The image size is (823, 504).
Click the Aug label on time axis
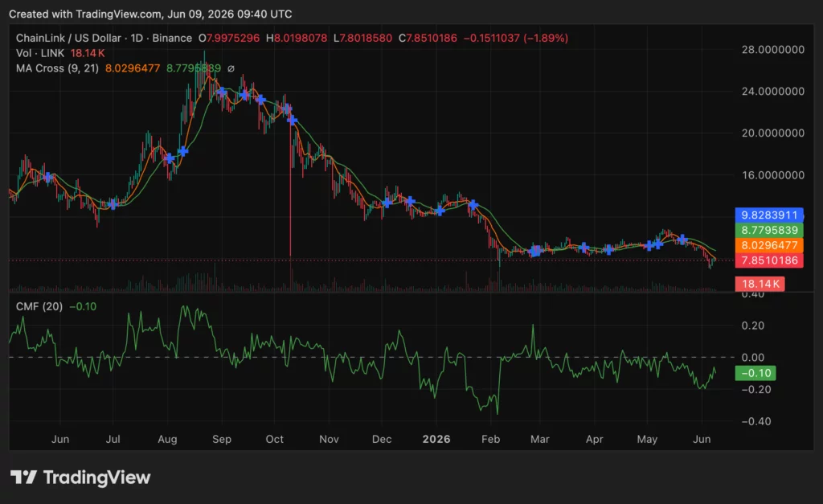[167, 440]
